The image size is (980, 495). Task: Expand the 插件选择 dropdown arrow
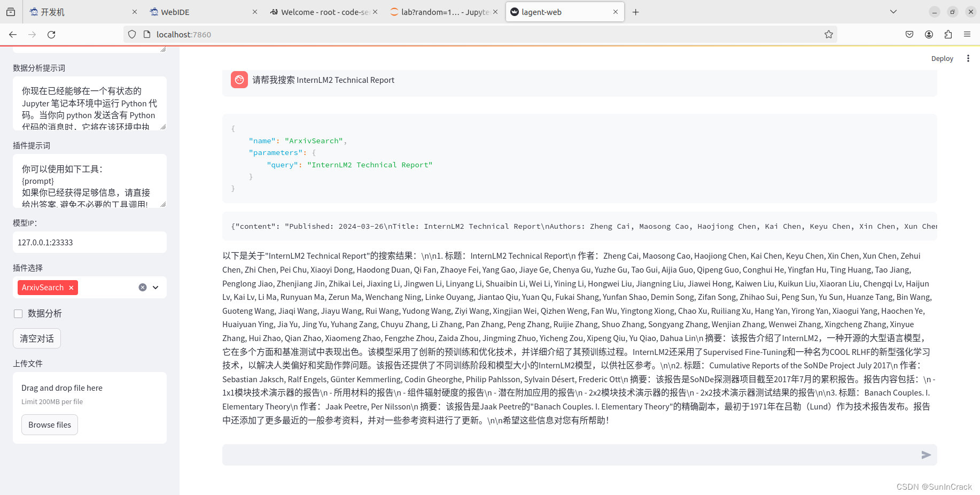pyautogui.click(x=155, y=288)
